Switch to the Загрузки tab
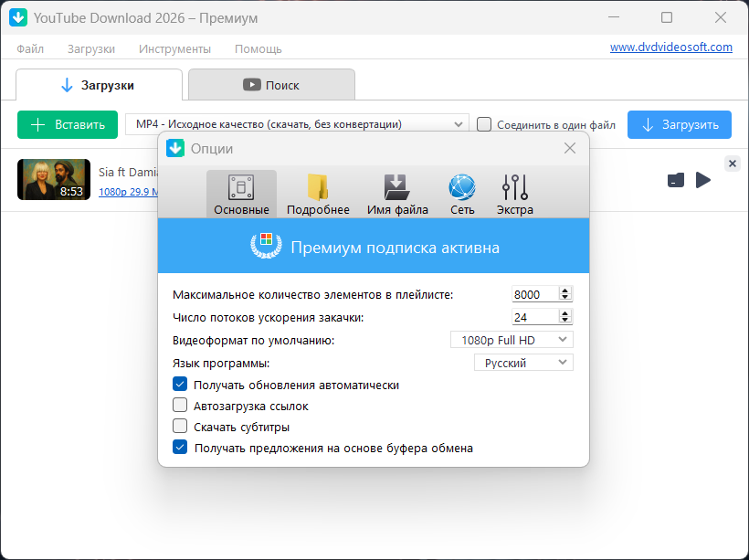The height and width of the screenshot is (560, 749). click(x=99, y=85)
